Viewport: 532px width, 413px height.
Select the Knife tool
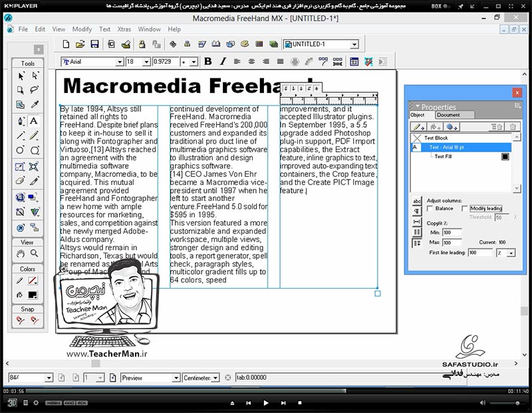coord(35,180)
